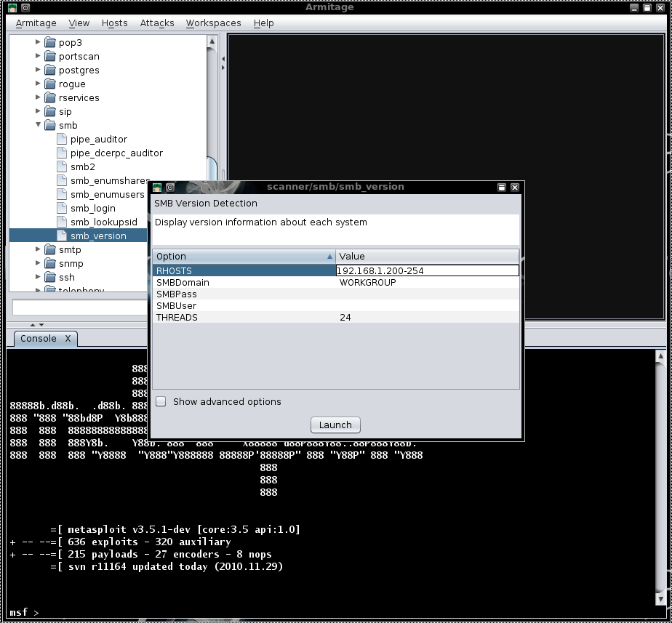
Task: Expand the portscan tree node
Action: click(38, 56)
